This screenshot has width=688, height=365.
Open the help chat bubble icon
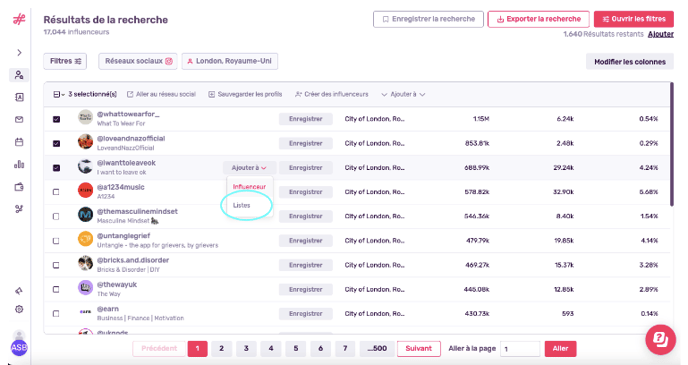coord(660,339)
